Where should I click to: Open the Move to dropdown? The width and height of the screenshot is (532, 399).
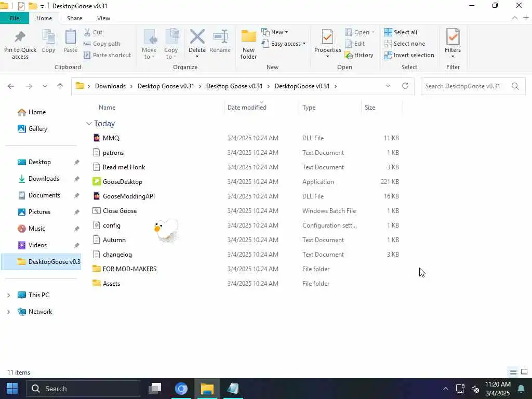(149, 45)
